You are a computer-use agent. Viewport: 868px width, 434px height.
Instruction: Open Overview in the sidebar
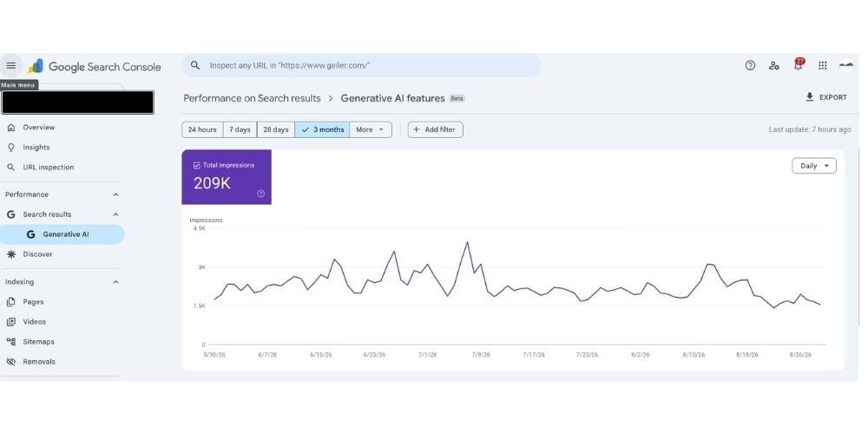tap(39, 128)
